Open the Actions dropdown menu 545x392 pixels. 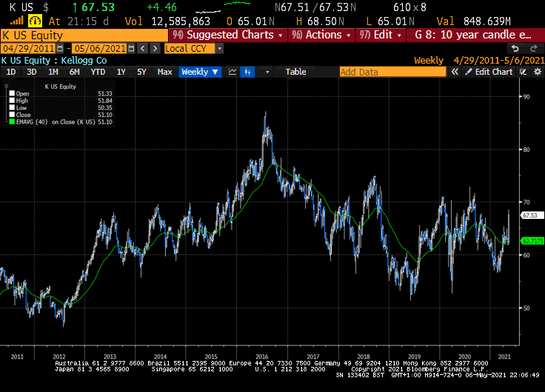[x=321, y=35]
